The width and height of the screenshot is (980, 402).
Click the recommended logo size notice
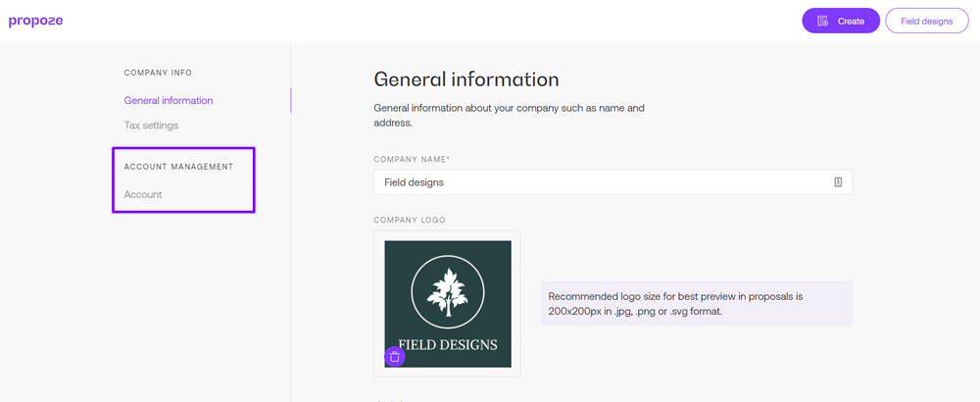coord(696,303)
